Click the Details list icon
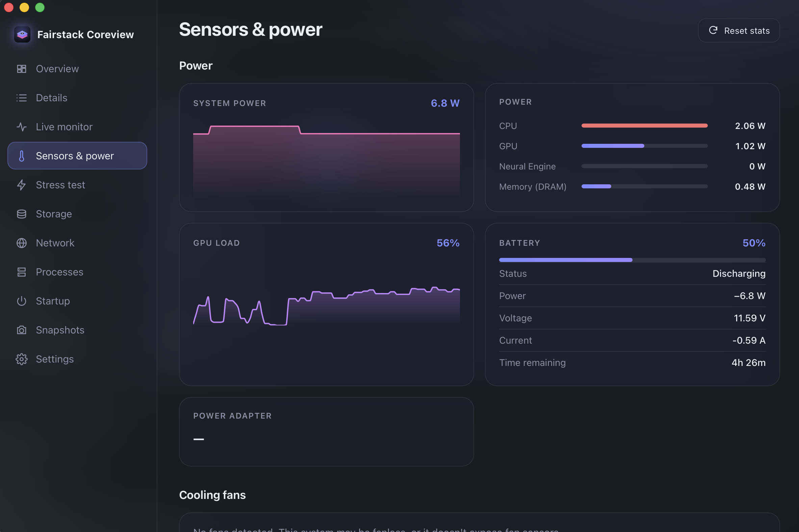The width and height of the screenshot is (799, 532). [21, 98]
